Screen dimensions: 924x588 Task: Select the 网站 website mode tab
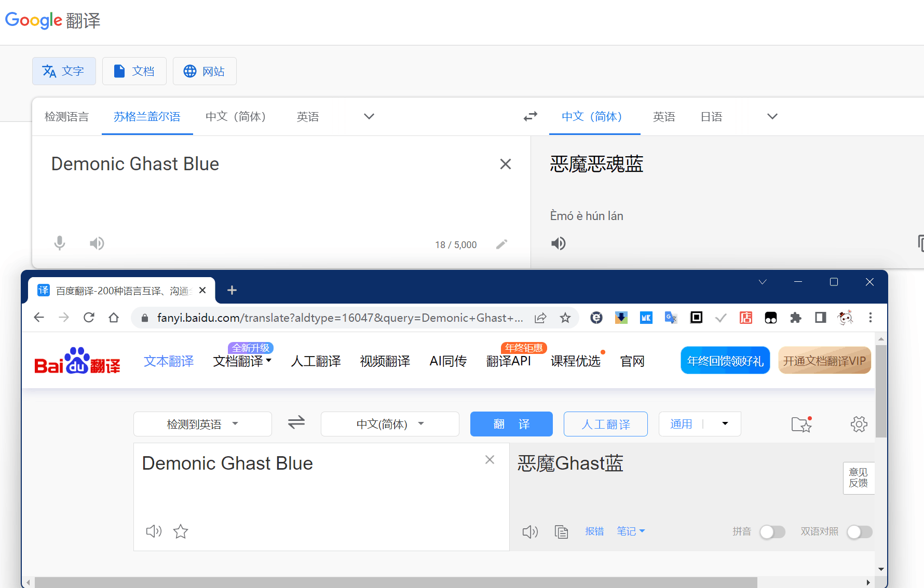coord(205,71)
